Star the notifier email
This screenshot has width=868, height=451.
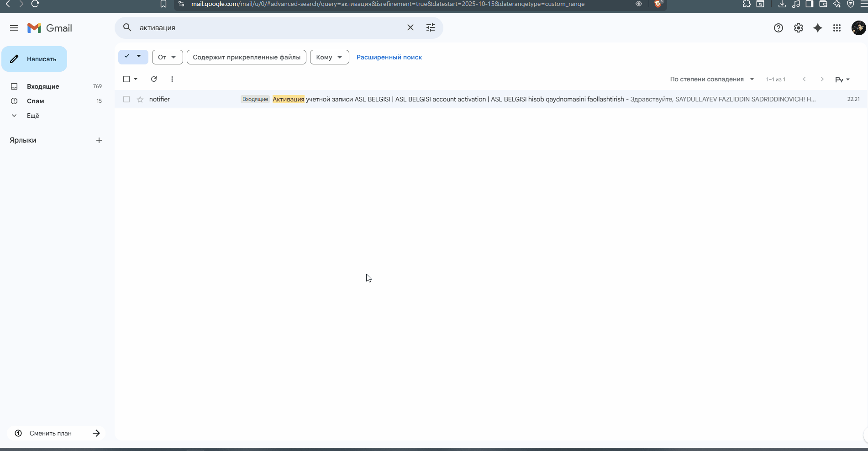[x=140, y=99]
